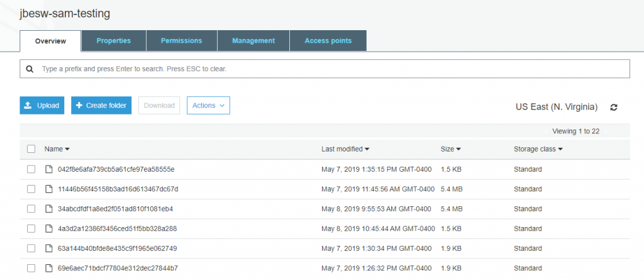Switch to the Permissions tab
Screen dimensions: 644x278
pyautogui.click(x=182, y=41)
